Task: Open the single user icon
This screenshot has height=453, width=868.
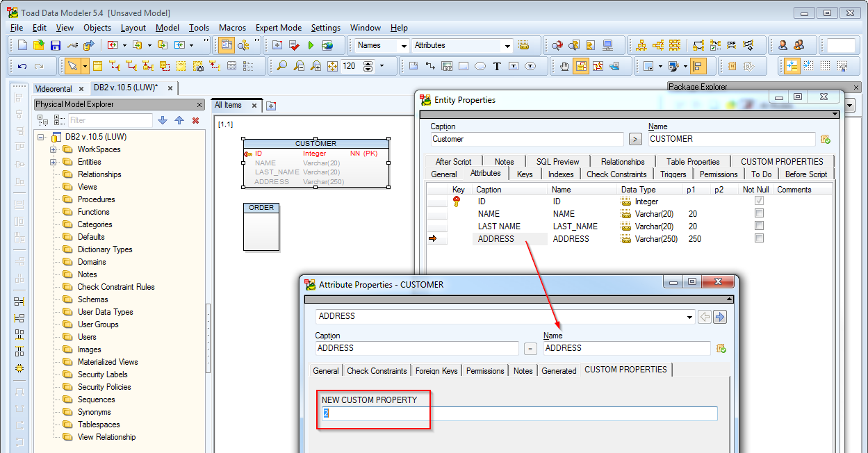Action: pyautogui.click(x=783, y=45)
